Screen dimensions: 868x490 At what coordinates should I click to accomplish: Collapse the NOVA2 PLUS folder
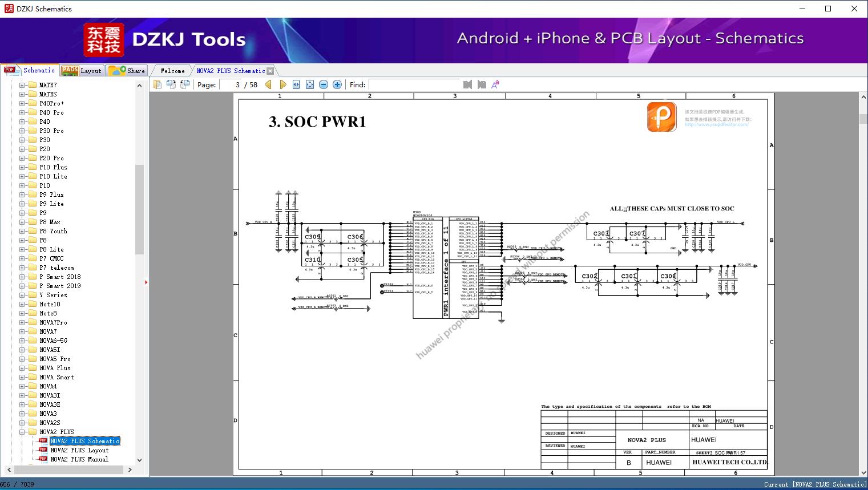[22, 432]
